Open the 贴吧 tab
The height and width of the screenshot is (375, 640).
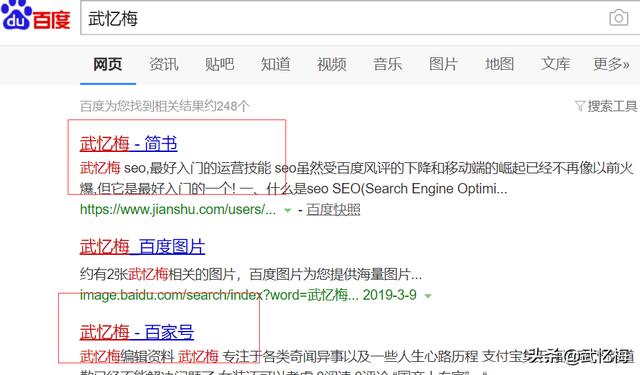pyautogui.click(x=220, y=64)
